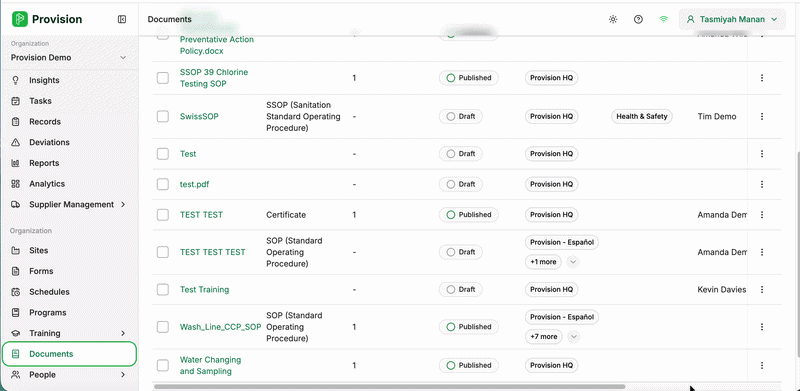Click Analytics grid icon in sidebar

pos(16,184)
